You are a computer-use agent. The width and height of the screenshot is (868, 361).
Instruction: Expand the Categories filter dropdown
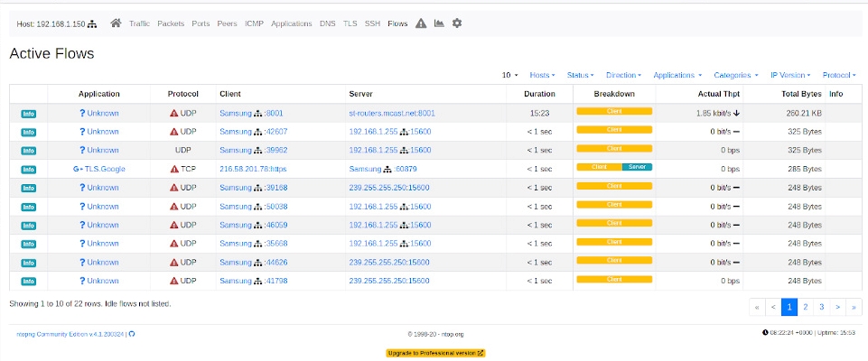click(736, 75)
